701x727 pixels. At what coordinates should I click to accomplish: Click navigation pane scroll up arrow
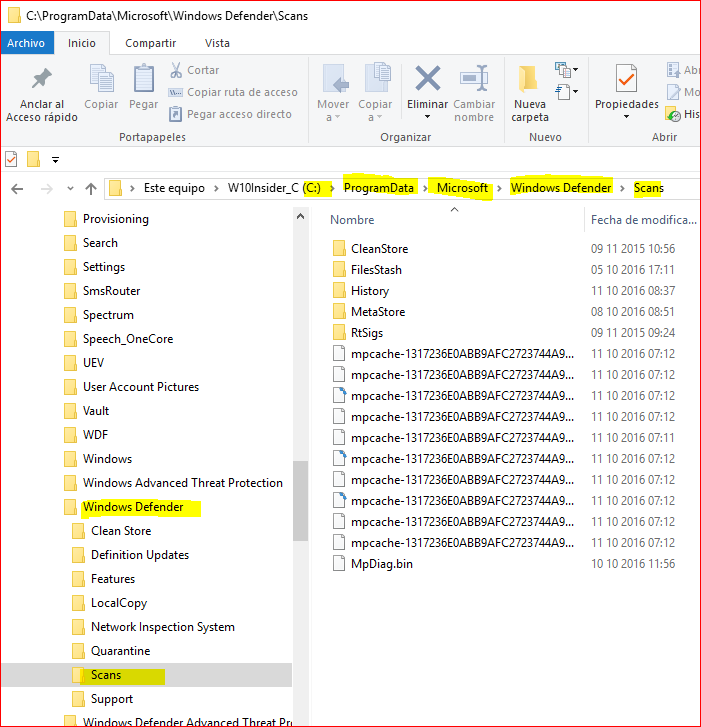coord(300,216)
